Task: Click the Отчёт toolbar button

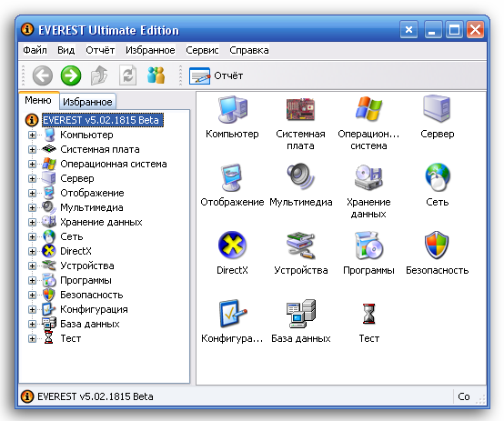Action: coord(216,75)
